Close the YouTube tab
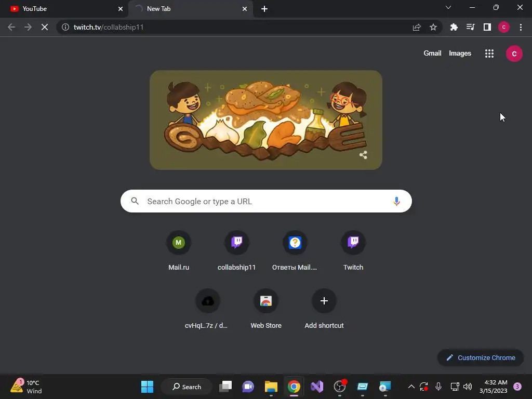 click(x=121, y=9)
